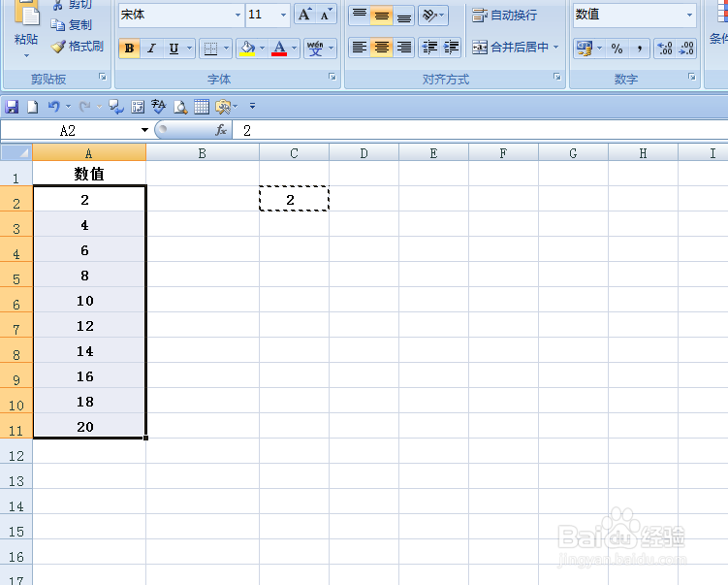
Task: Click cell containing 20 in column A
Action: tap(89, 426)
